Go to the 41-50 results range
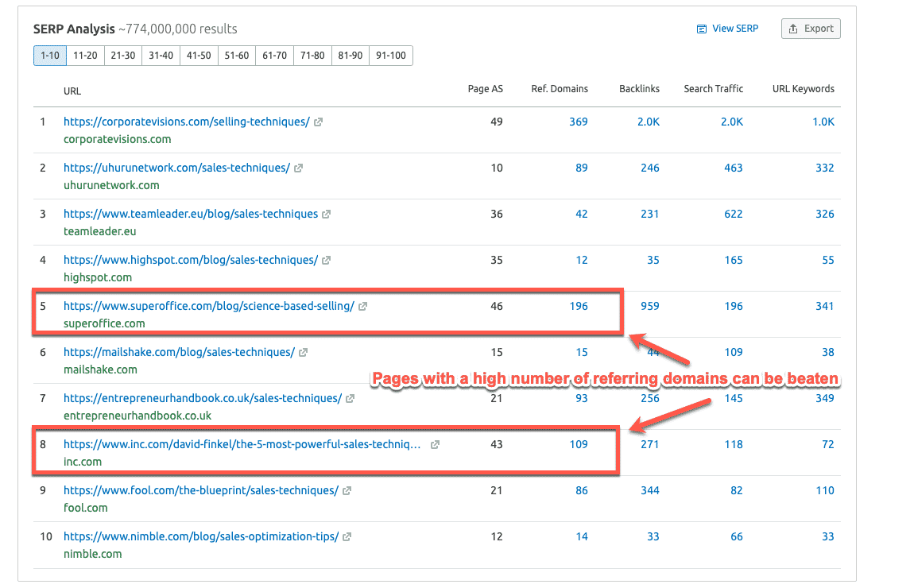The image size is (914, 588). click(199, 56)
